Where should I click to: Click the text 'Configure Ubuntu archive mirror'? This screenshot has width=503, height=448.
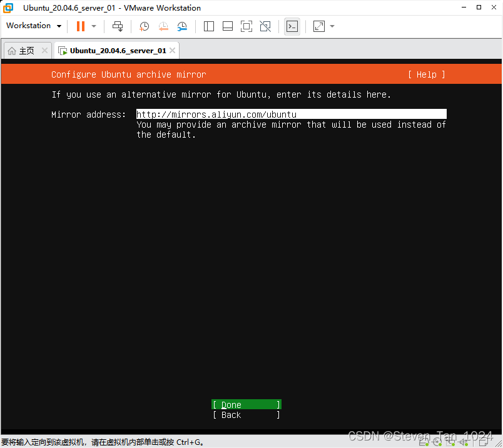coord(129,74)
